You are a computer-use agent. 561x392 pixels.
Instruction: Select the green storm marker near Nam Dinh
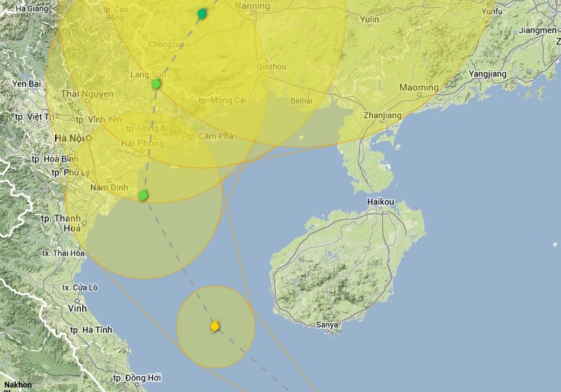(x=143, y=195)
